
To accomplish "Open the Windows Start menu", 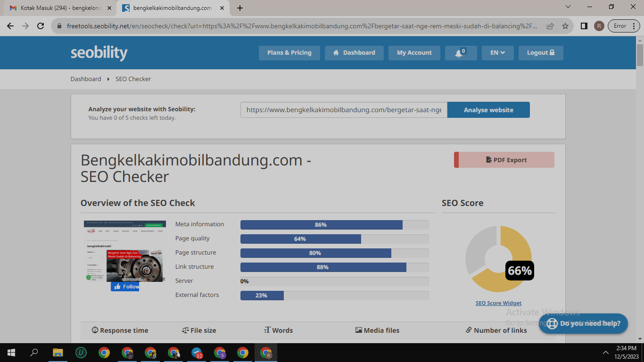I will 11,353.
